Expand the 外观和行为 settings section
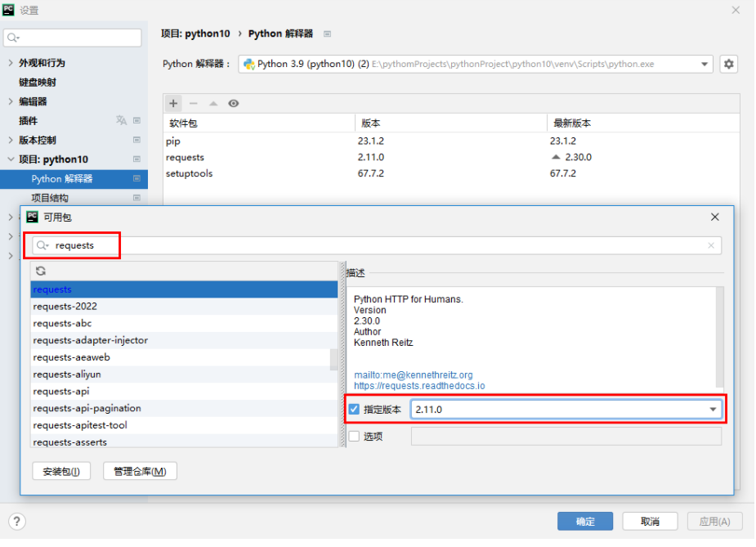This screenshot has height=547, width=756. click(x=11, y=63)
